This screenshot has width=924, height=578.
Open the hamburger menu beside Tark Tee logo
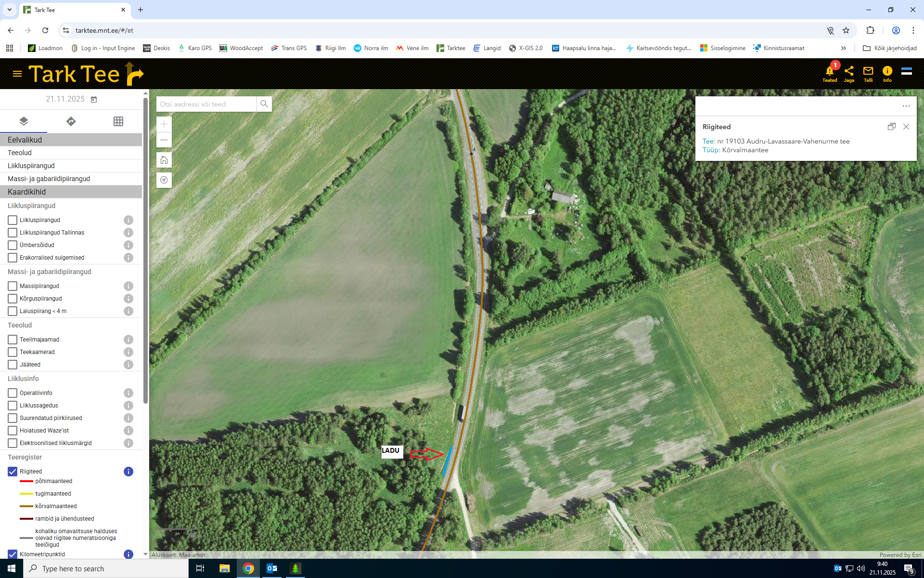(x=17, y=74)
